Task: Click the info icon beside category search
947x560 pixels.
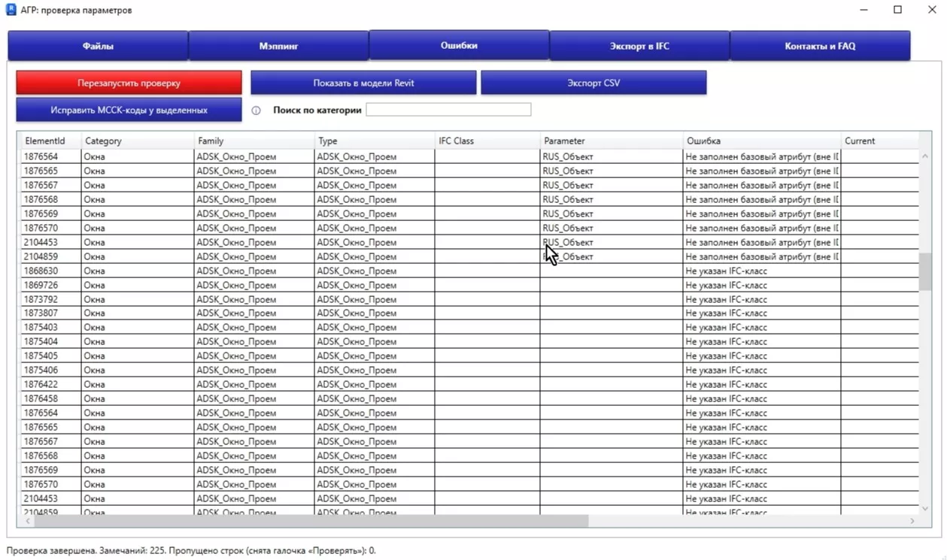Action: (x=256, y=110)
